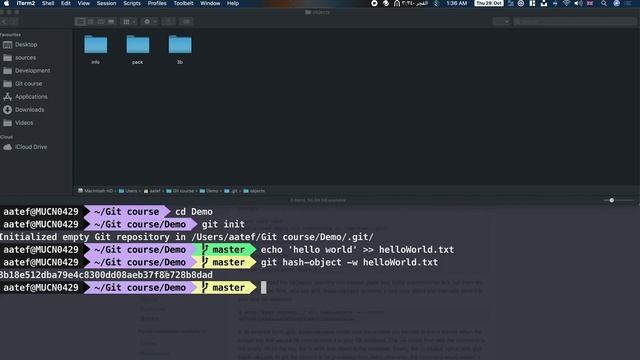Adjust the Finder icon size slider
The width and height of the screenshot is (640, 360).
pyautogui.click(x=611, y=200)
